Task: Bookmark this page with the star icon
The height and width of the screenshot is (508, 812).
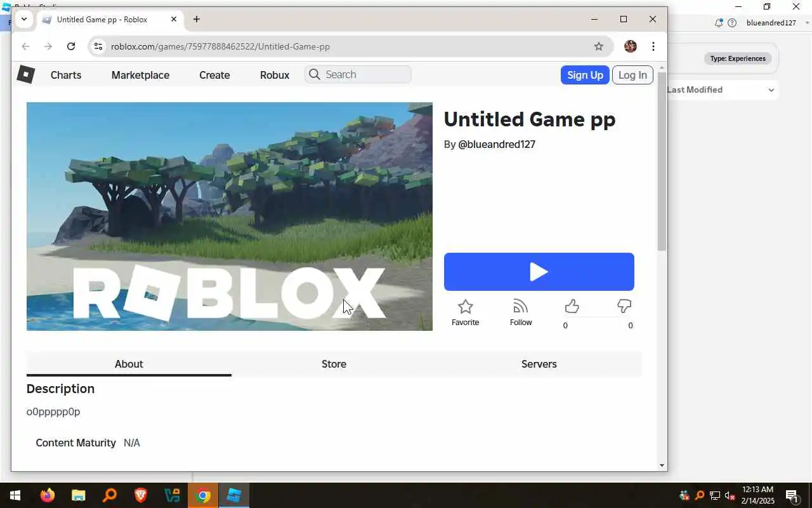Action: point(598,46)
